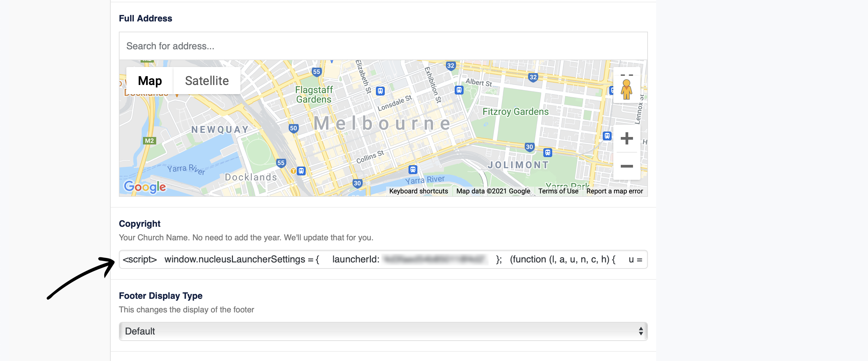This screenshot has width=868, height=361.
Task: Click the Copyright text field containing script
Action: point(383,259)
